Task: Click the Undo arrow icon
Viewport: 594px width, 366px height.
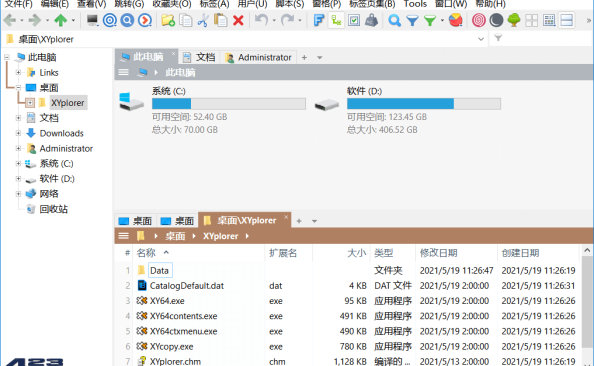Action: (x=261, y=20)
